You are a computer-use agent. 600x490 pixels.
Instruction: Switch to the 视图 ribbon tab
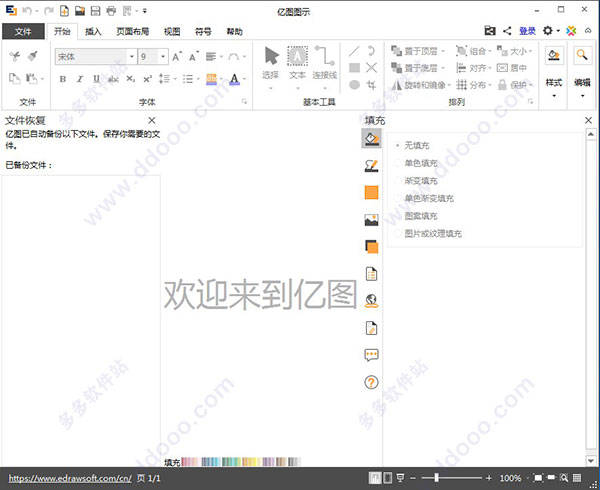[172, 31]
